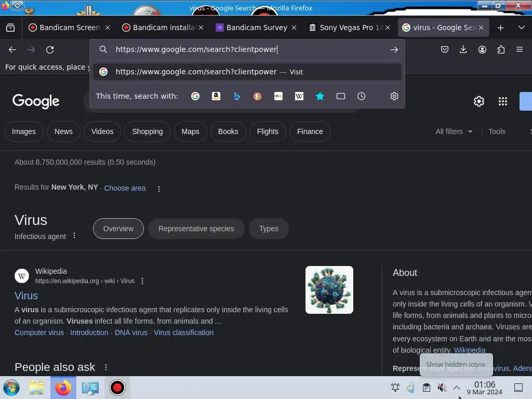Image resolution: width=532 pixels, height=399 pixels.
Task: Open People also ask options menu
Action: point(106,367)
